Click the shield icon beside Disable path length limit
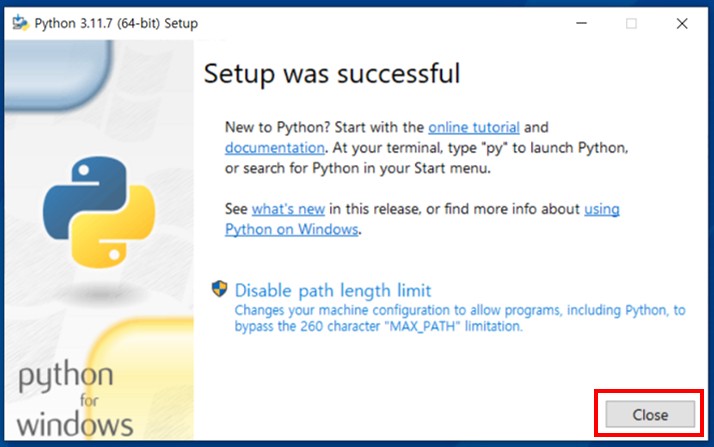 tap(220, 290)
